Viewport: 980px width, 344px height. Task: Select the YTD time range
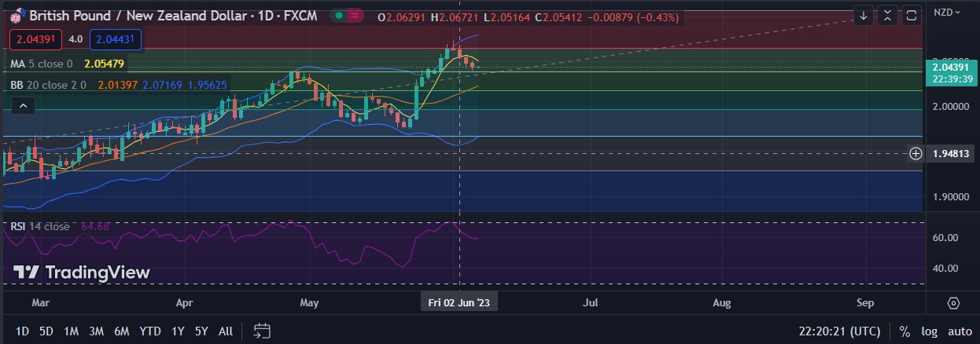[x=149, y=331]
